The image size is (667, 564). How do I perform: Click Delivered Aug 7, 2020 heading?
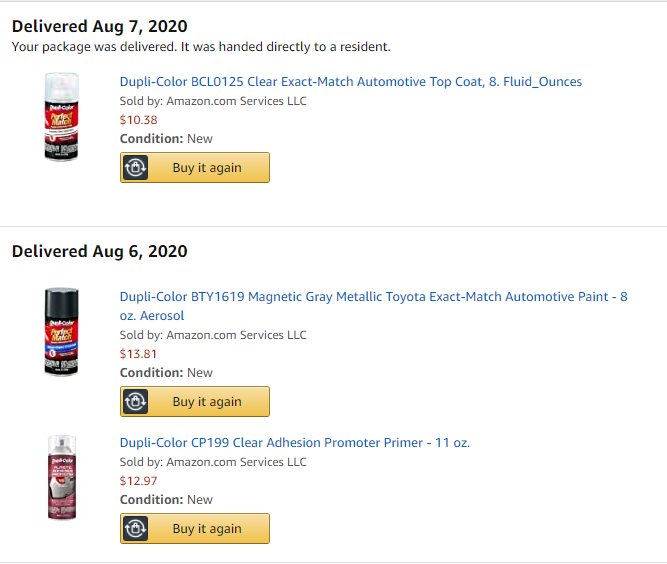pos(100,26)
